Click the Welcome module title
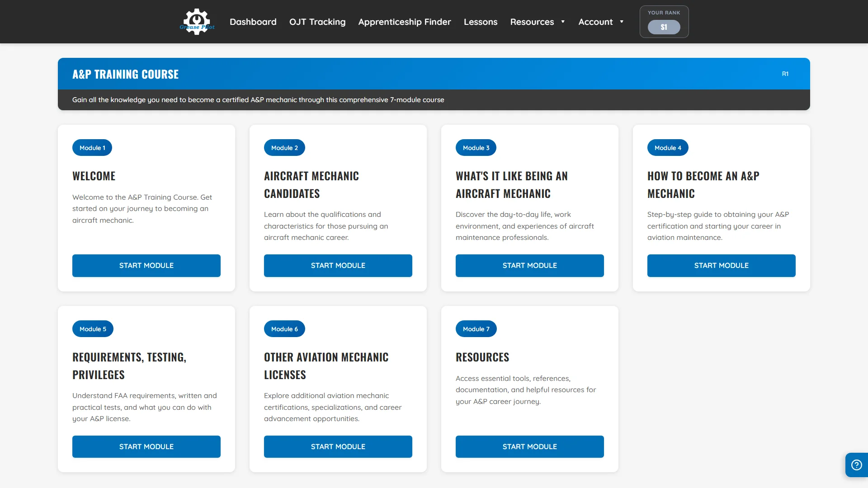This screenshot has height=488, width=868. 94,176
